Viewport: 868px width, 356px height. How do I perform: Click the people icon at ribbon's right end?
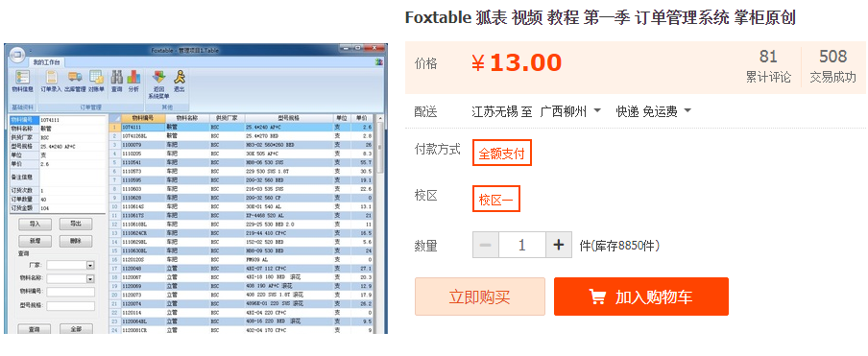tap(379, 62)
